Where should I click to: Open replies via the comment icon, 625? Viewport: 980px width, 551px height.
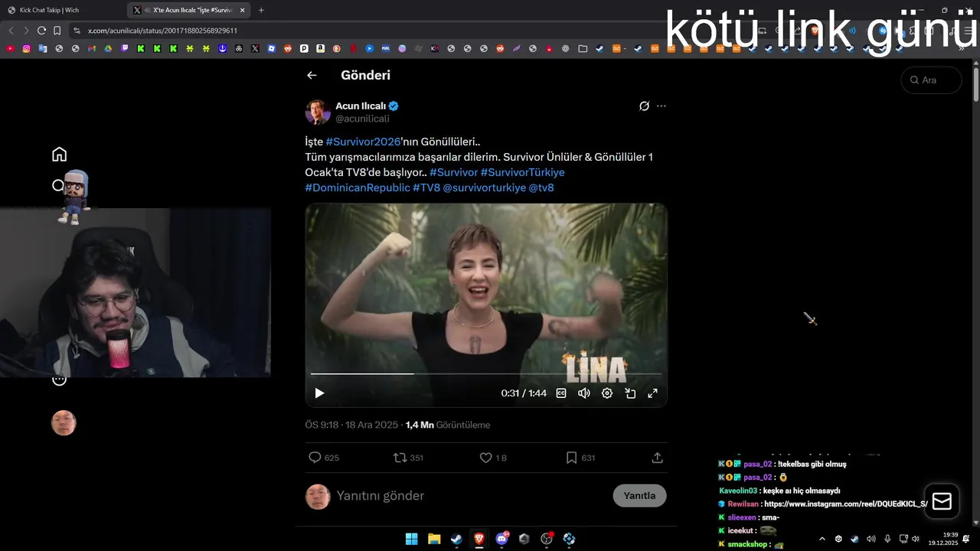(323, 458)
